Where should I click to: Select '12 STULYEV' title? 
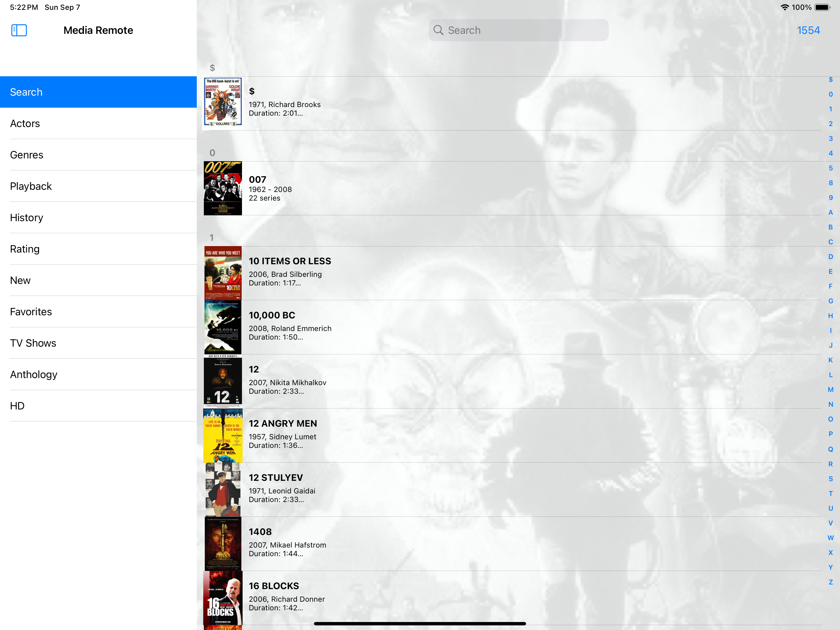(x=276, y=478)
